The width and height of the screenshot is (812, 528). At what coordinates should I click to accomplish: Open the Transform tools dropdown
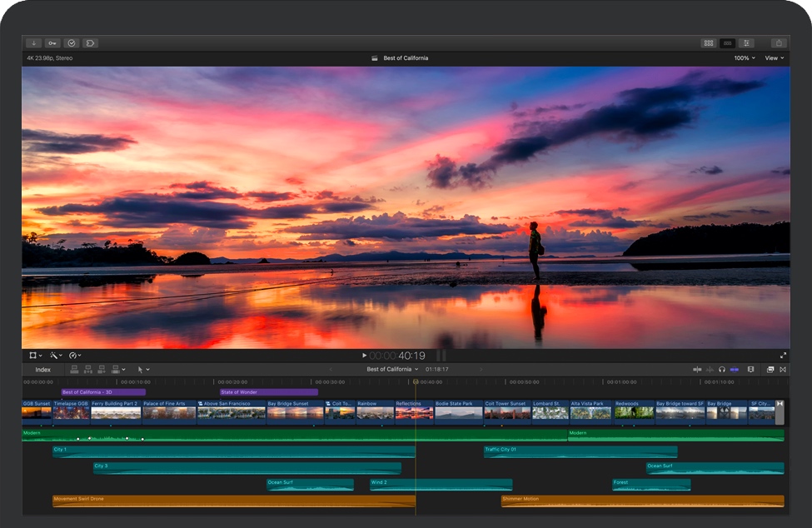click(35, 356)
